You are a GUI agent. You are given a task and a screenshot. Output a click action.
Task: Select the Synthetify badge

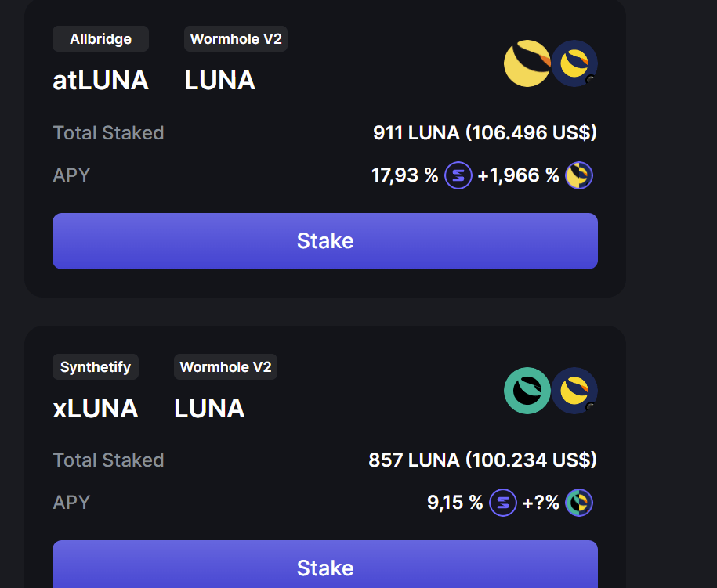click(x=96, y=366)
